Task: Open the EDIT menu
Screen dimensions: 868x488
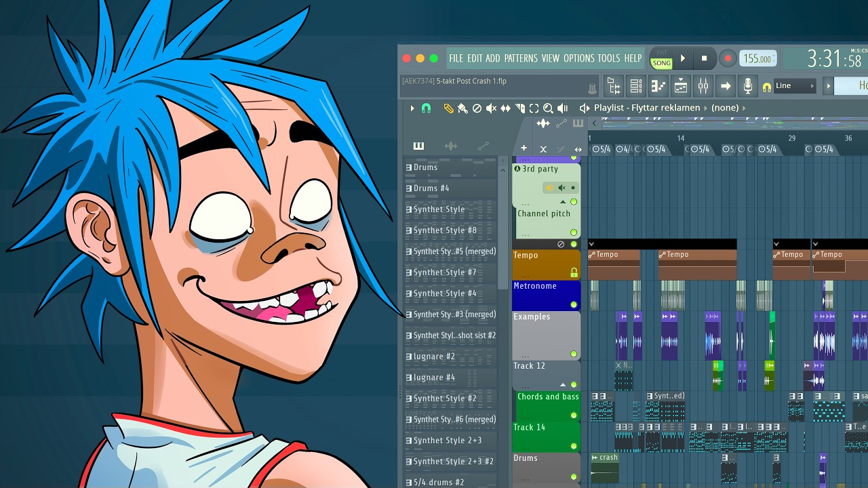Action: click(x=475, y=58)
